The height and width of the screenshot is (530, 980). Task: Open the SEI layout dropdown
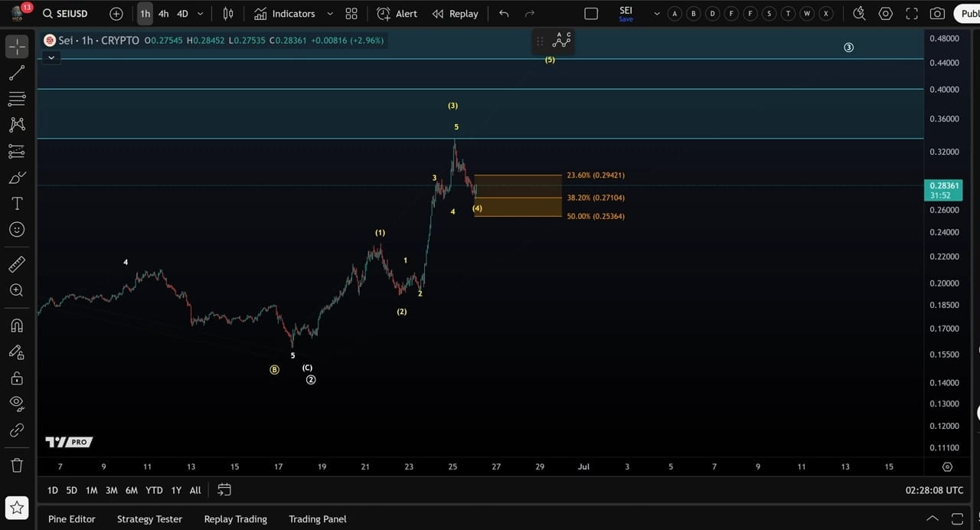(656, 13)
